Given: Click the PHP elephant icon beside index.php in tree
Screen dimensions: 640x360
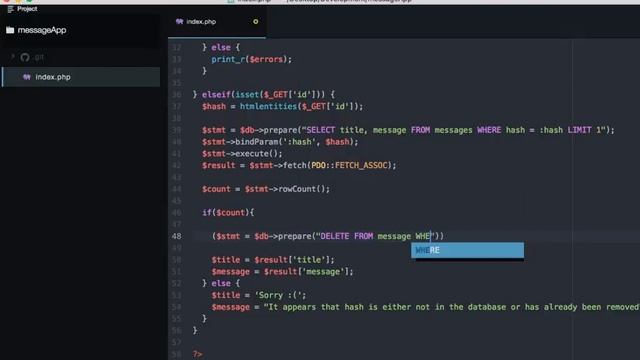Looking at the screenshot, I should [x=27, y=77].
